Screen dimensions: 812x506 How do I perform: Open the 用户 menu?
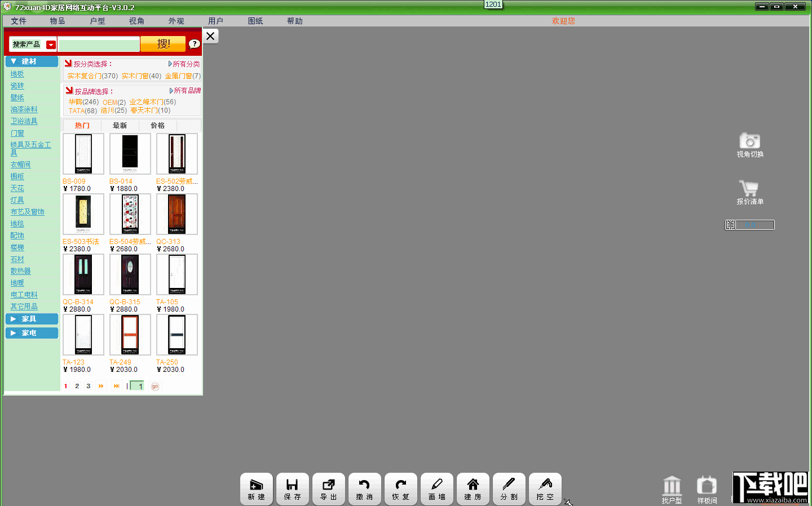216,21
